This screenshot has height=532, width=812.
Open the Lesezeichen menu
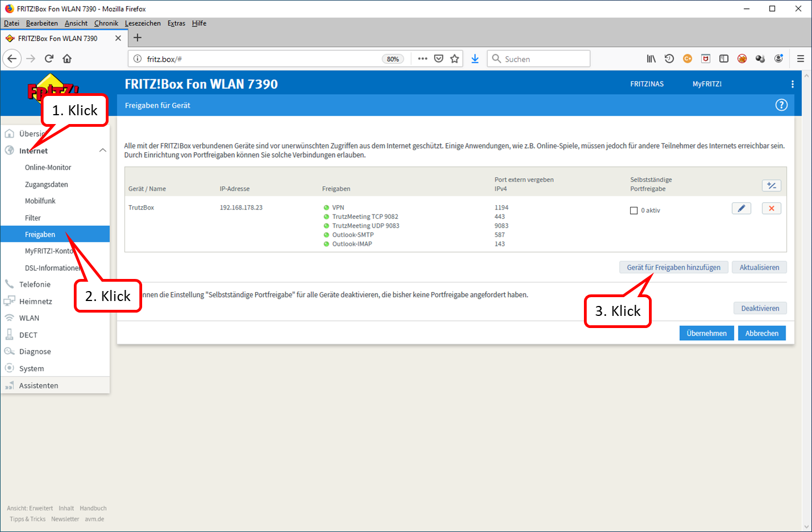click(143, 23)
